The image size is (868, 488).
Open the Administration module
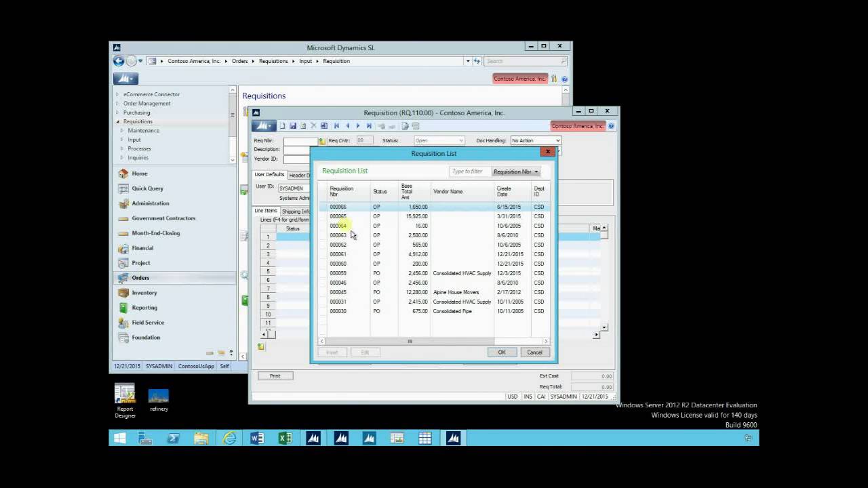tap(150, 203)
